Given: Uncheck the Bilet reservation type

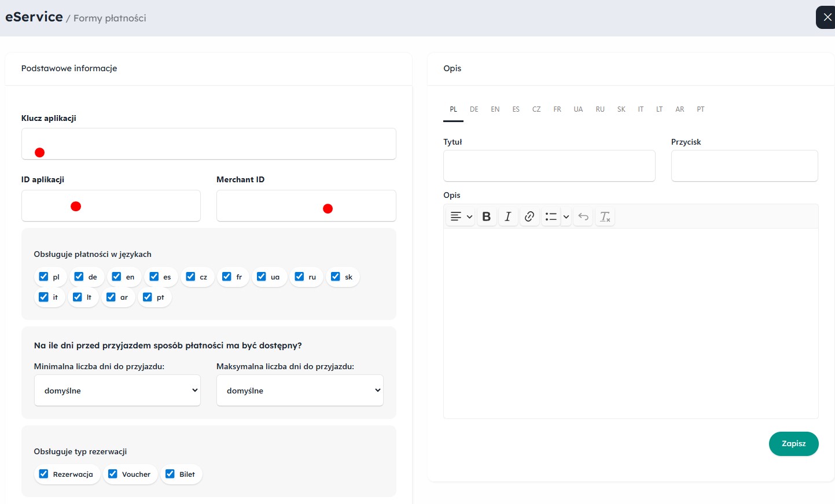Looking at the screenshot, I should coord(170,474).
